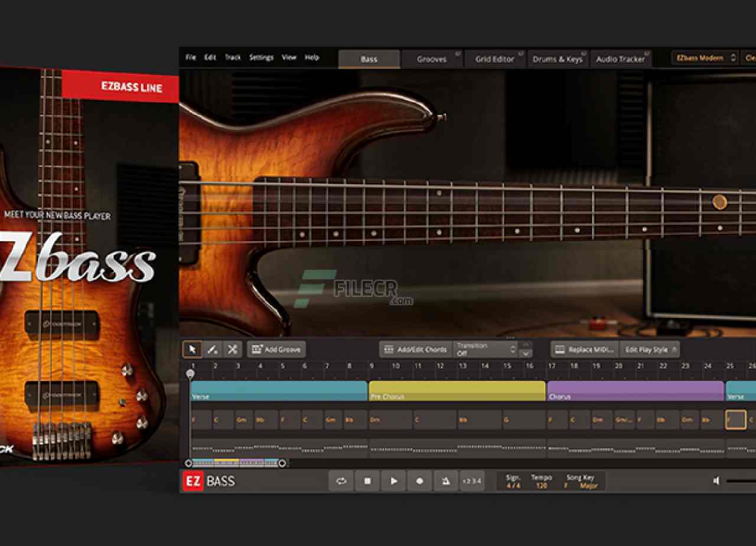This screenshot has height=546, width=756.
Task: Select the MIDI groove block under Pre Chorus
Action: [457, 448]
